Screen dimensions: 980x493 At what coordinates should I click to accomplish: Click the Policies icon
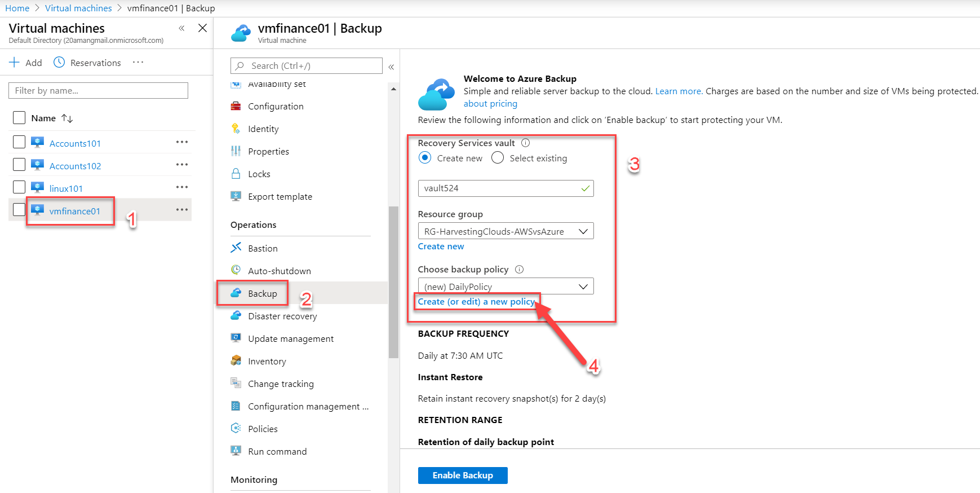coord(236,428)
